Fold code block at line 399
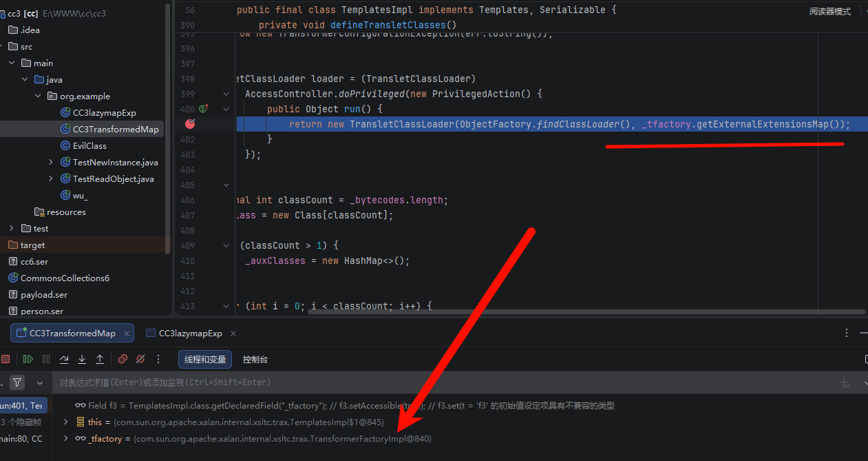Viewport: 868px width, 461px height. (226, 94)
